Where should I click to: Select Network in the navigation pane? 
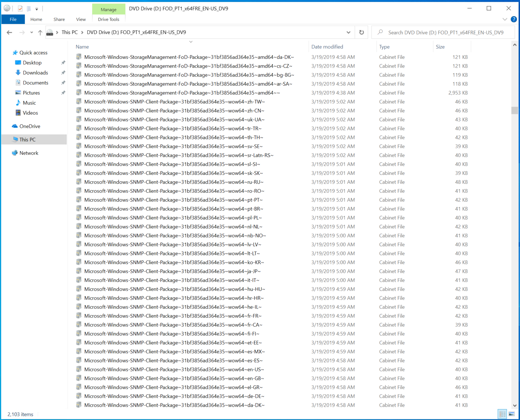pyautogui.click(x=29, y=153)
